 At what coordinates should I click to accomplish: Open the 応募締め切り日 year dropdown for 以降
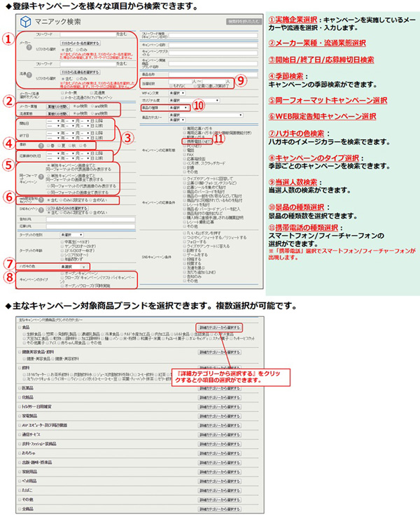click(x=53, y=153)
